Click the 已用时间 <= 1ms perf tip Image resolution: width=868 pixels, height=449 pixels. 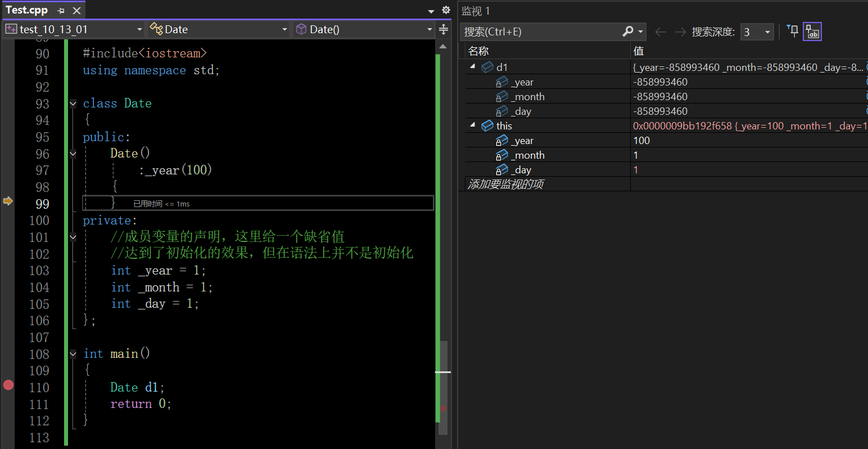pos(161,204)
